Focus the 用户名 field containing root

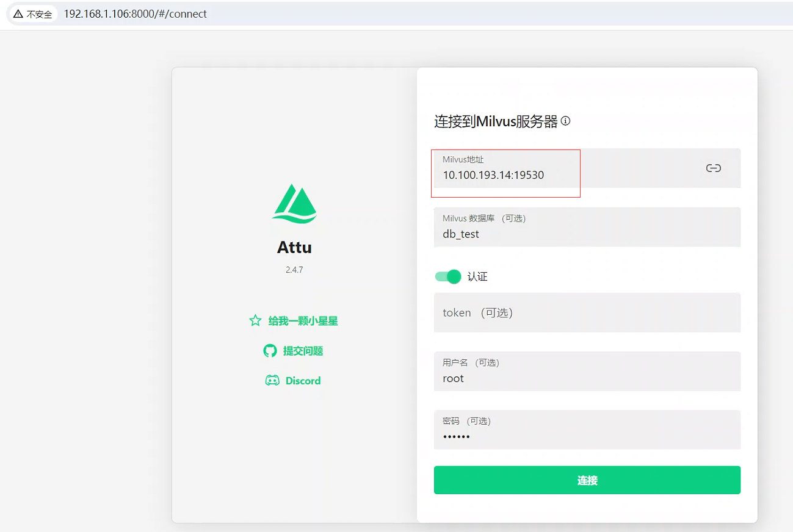coord(587,371)
